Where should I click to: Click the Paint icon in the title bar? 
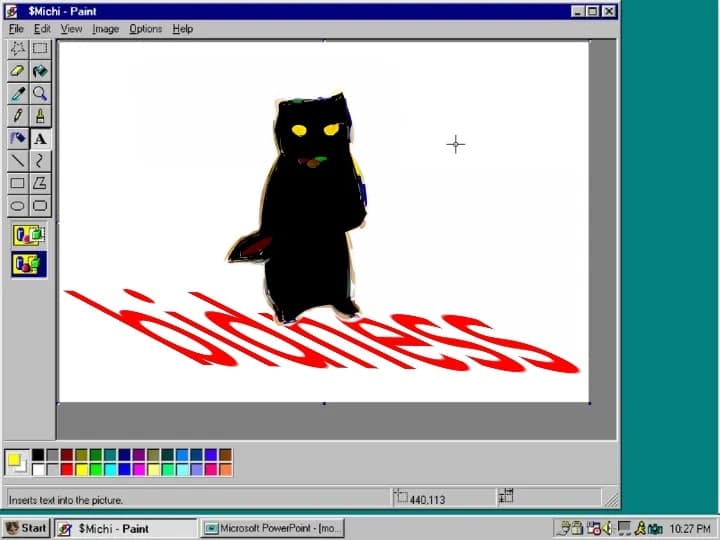(x=11, y=11)
